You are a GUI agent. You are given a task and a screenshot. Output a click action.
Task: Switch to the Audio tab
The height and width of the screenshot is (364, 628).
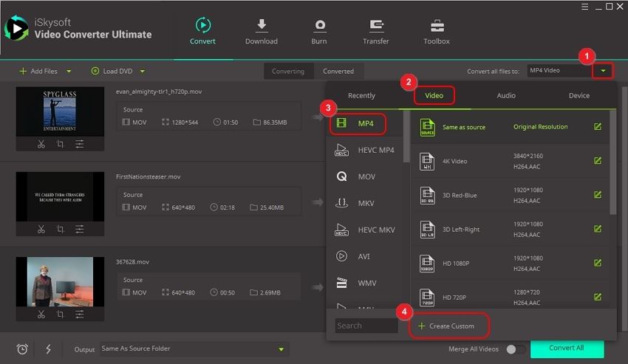pyautogui.click(x=506, y=95)
